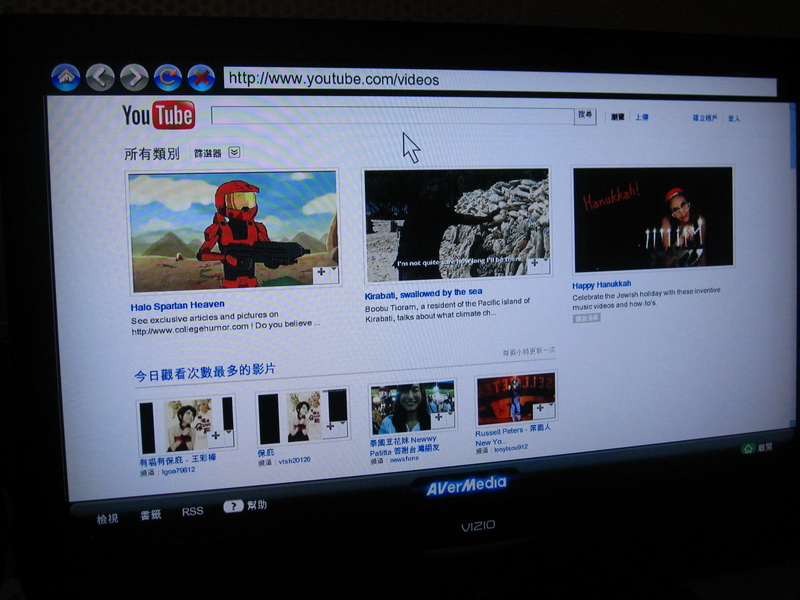The height and width of the screenshot is (600, 800).
Task: Add Kirabati video to queue via plus icon
Action: pos(534,263)
